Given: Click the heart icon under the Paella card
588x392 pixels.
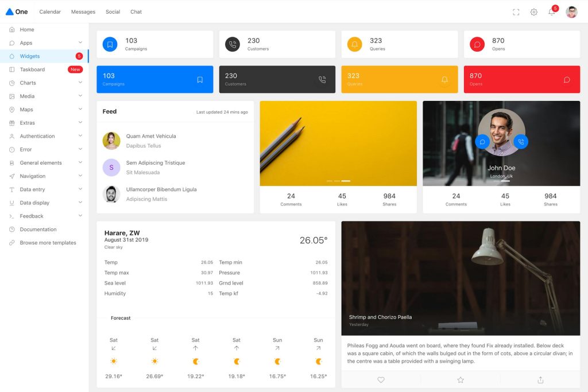Looking at the screenshot, I should (381, 380).
